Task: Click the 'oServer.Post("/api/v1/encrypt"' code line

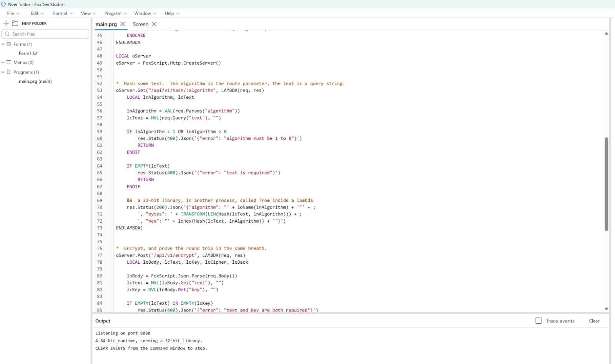Action: [x=180, y=255]
